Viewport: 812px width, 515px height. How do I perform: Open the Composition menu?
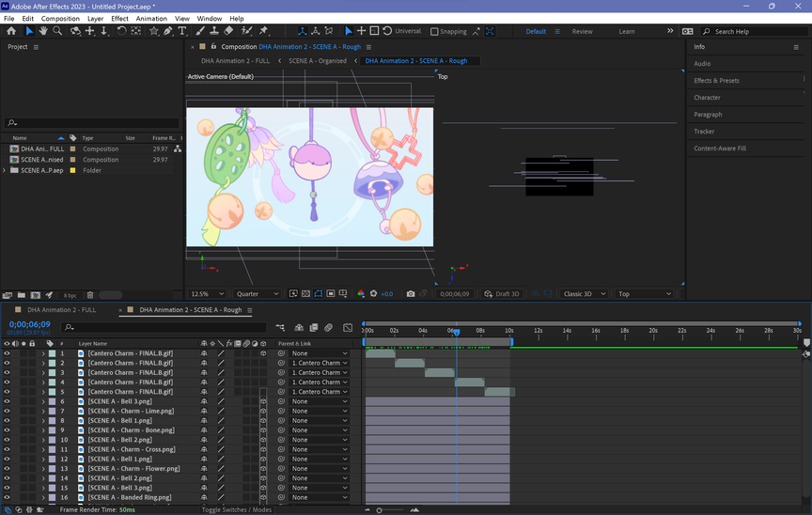coord(60,19)
